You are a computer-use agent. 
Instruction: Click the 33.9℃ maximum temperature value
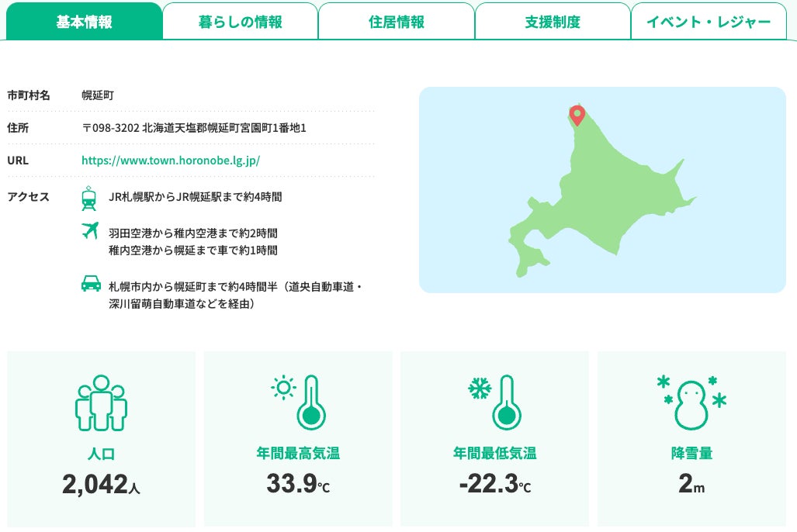298,483
